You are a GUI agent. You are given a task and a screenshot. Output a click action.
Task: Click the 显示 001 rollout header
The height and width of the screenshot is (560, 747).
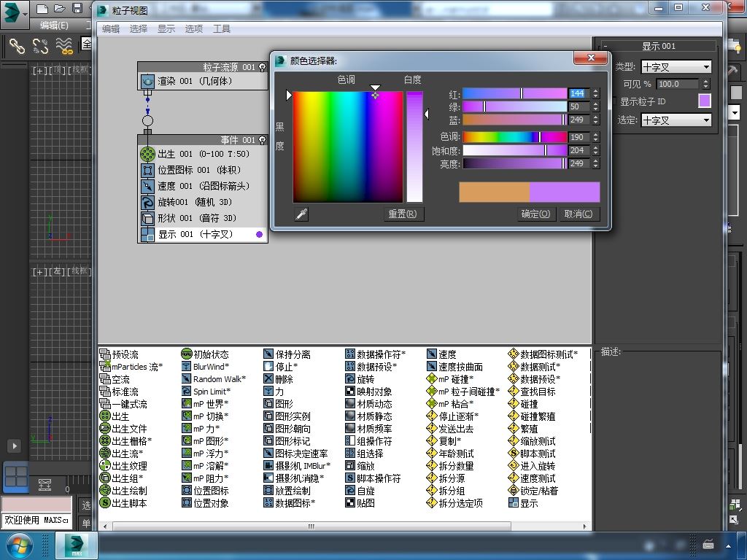pyautogui.click(x=659, y=46)
